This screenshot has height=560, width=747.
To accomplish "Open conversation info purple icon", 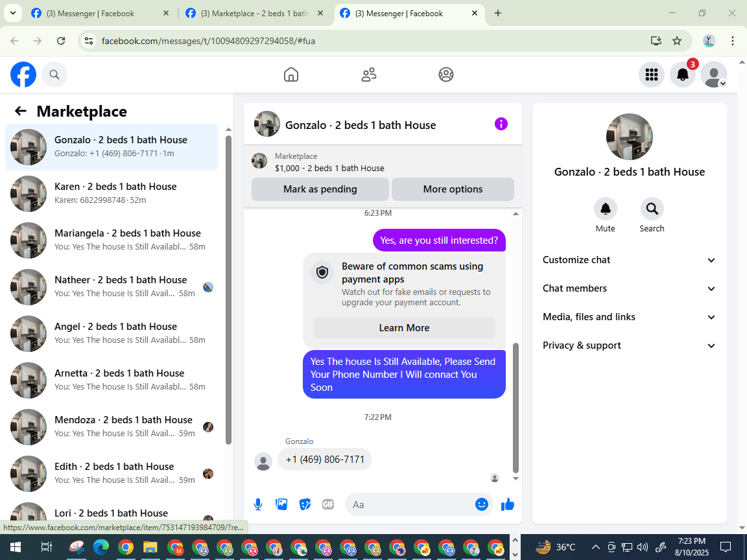I will (501, 124).
